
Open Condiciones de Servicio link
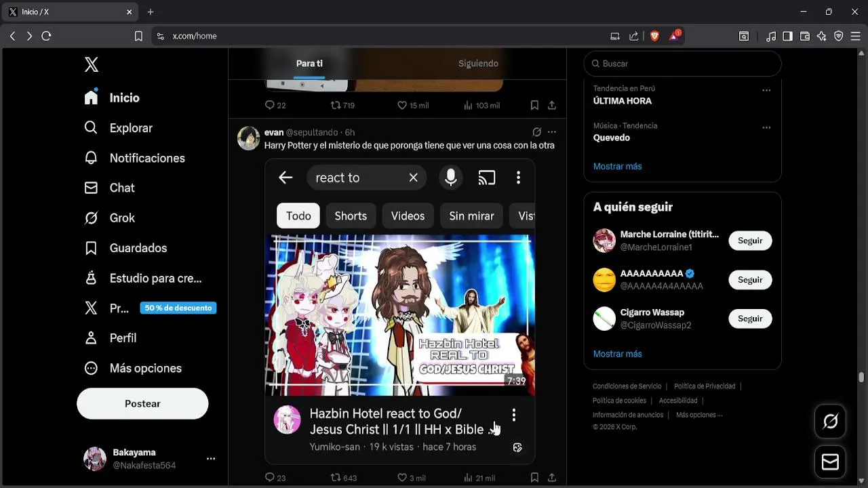627,386
